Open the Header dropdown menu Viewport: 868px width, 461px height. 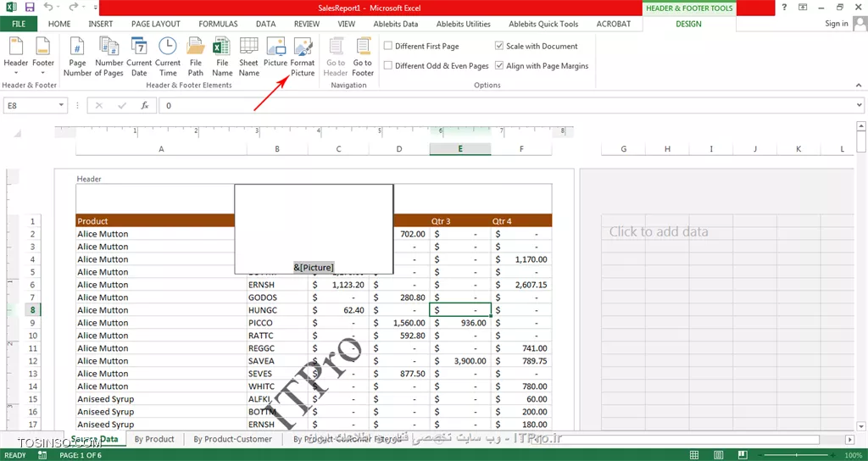(x=15, y=57)
